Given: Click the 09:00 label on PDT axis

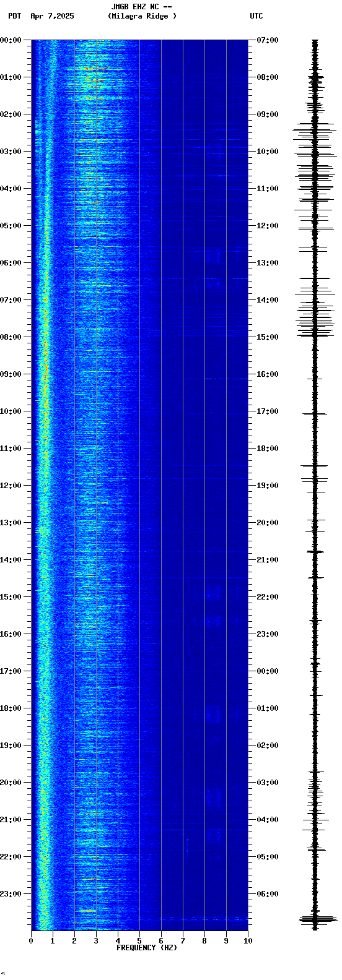Looking at the screenshot, I should [x=11, y=374].
